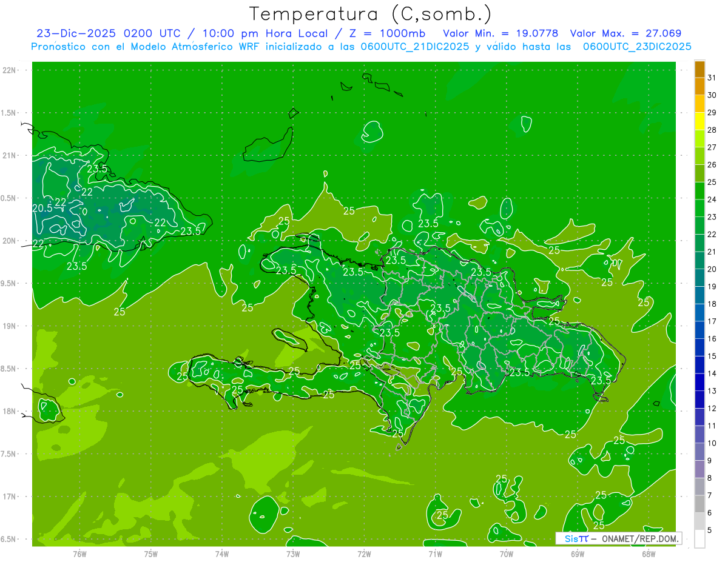Click the 75W longitude label
The image size is (728, 562).
click(x=151, y=554)
